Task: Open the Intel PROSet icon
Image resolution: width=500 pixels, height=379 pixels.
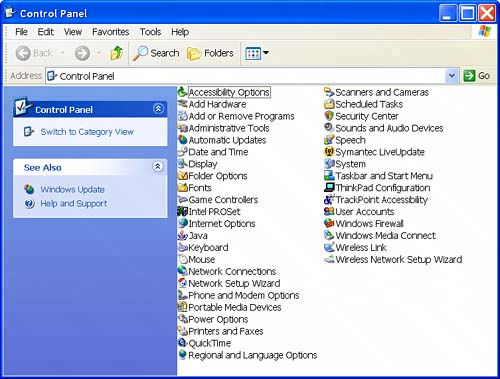Action: pyautogui.click(x=183, y=212)
